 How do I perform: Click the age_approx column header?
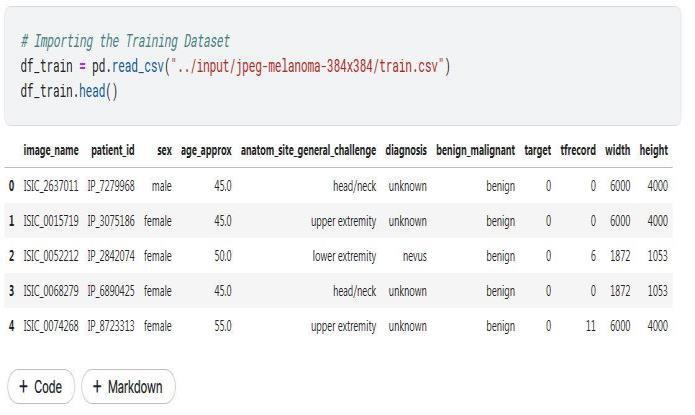click(206, 150)
